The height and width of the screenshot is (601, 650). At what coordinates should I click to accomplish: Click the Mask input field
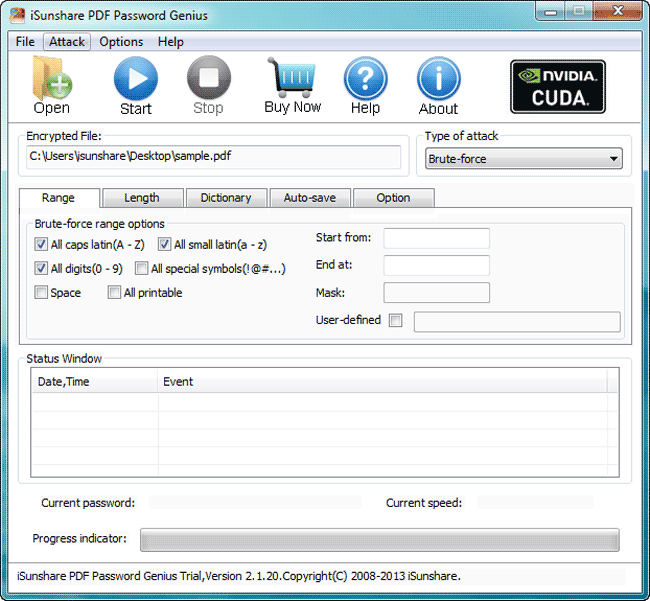[437, 293]
